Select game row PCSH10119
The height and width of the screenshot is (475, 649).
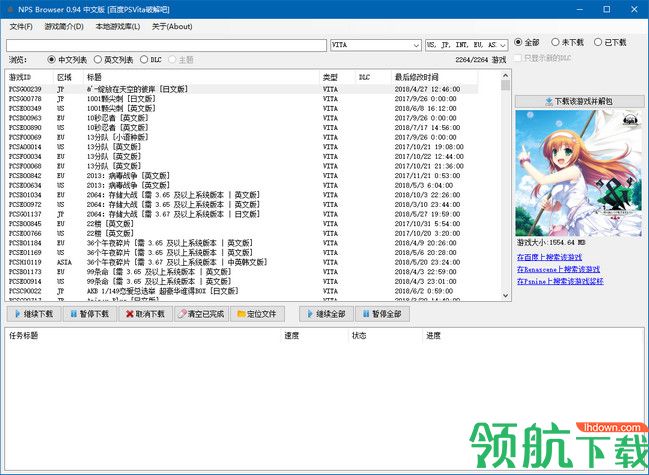tap(242, 262)
